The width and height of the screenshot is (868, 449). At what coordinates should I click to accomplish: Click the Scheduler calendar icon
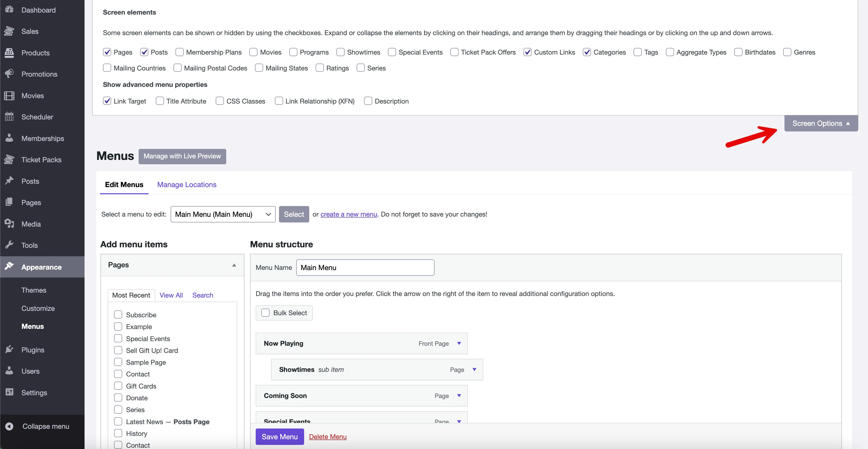pyautogui.click(x=9, y=117)
